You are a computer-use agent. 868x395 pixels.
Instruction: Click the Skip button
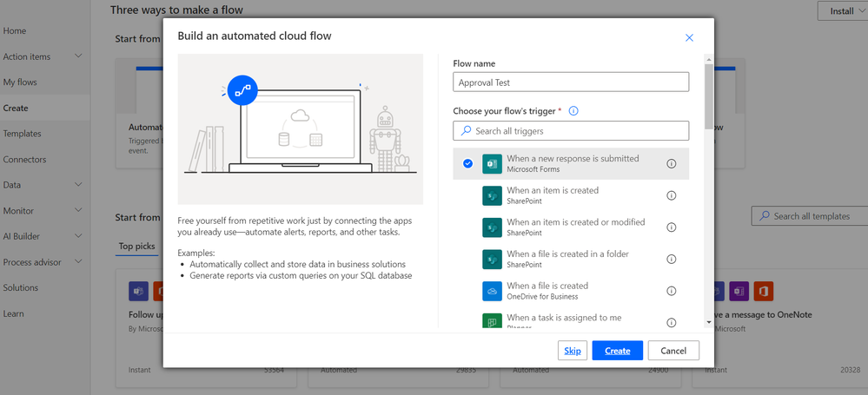point(573,351)
